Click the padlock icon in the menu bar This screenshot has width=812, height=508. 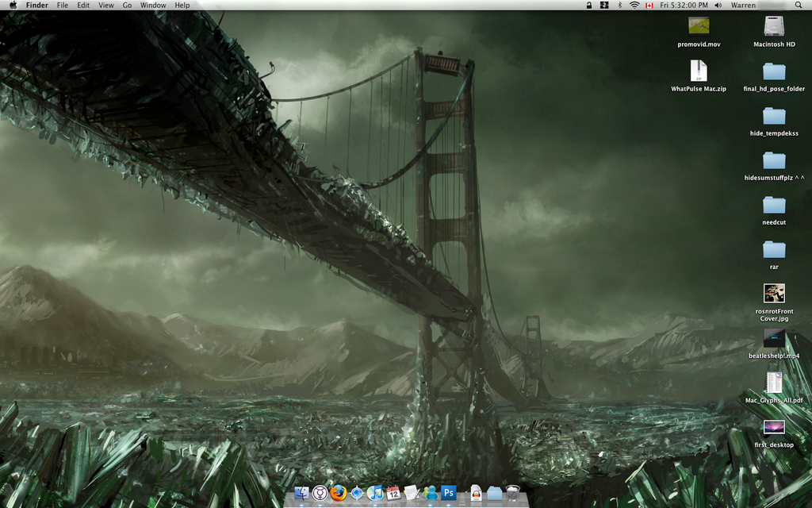coord(589,6)
